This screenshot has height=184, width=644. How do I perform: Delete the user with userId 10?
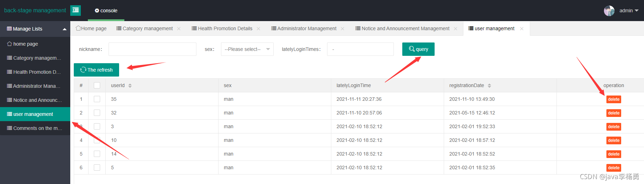tap(614, 140)
